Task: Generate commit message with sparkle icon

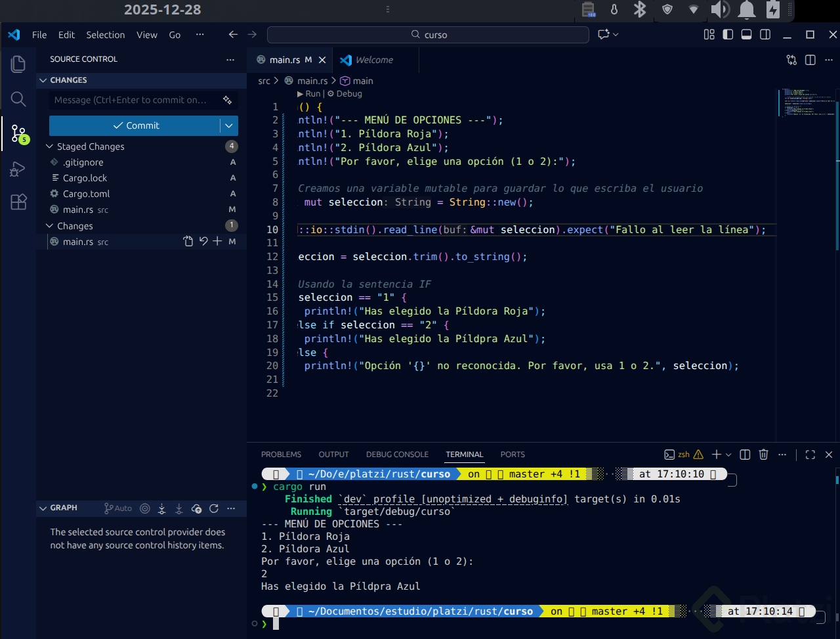Action: tap(227, 100)
